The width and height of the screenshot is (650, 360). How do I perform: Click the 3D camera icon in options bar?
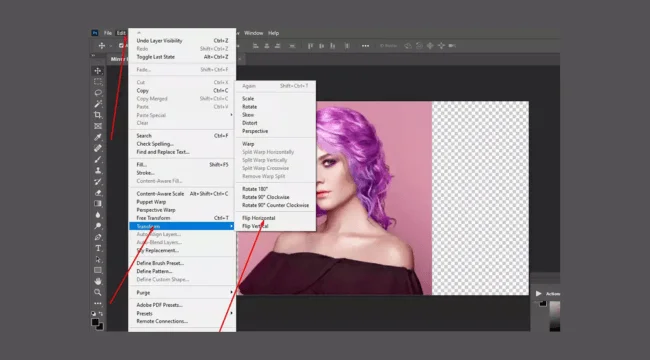pos(452,46)
